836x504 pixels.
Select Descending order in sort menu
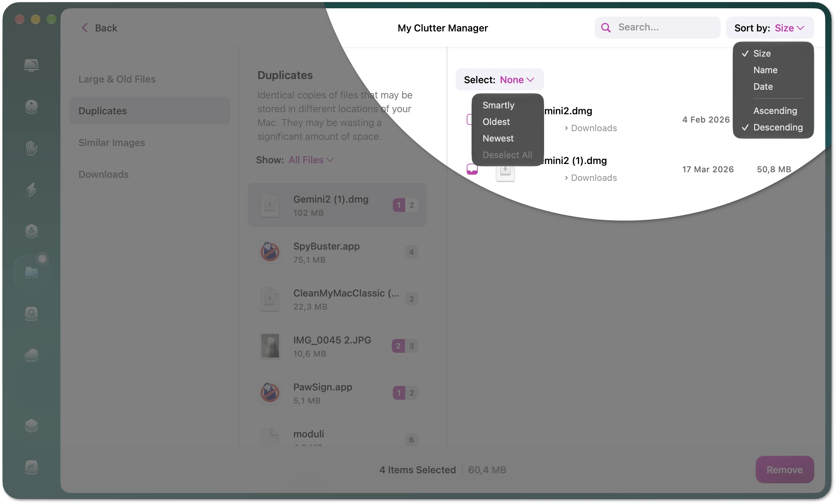[x=778, y=127]
